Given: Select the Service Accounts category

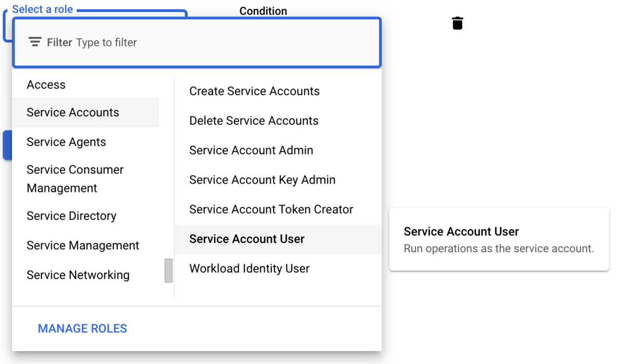Looking at the screenshot, I should (73, 112).
